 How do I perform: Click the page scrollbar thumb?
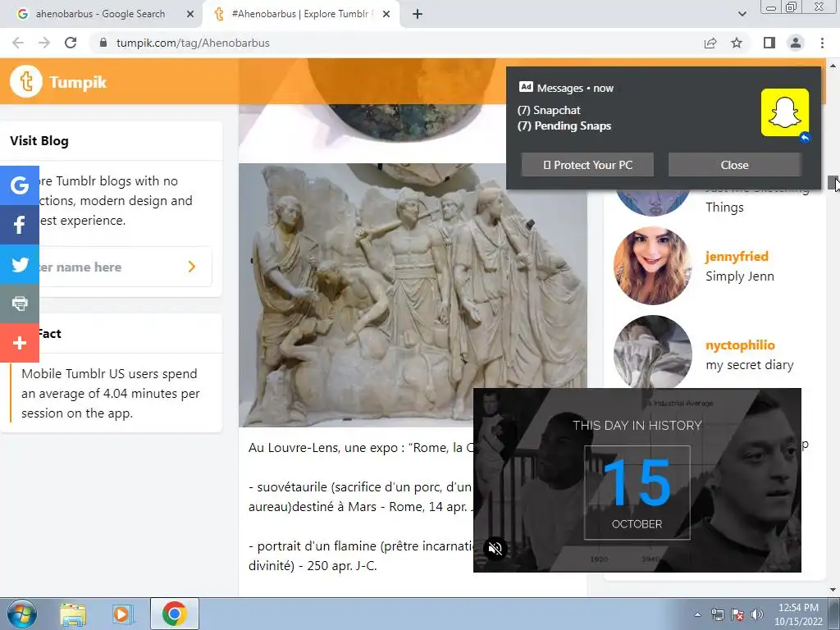click(833, 183)
